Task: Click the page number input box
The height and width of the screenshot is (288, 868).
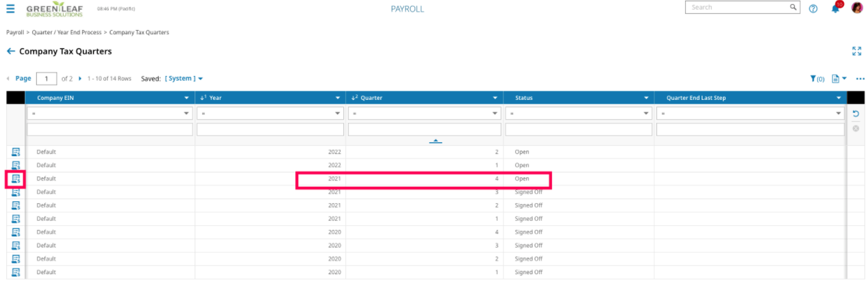Action: pos(47,79)
